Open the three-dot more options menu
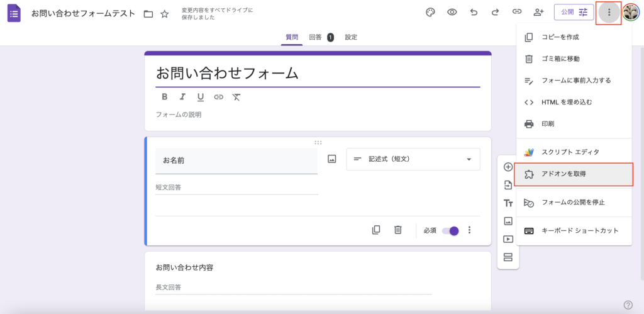 coord(609,13)
